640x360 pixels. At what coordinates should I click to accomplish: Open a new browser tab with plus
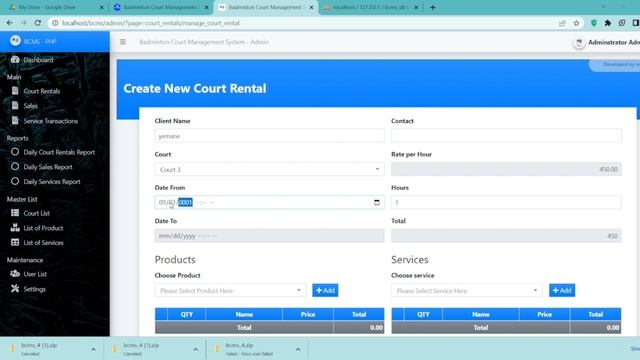[433, 7]
